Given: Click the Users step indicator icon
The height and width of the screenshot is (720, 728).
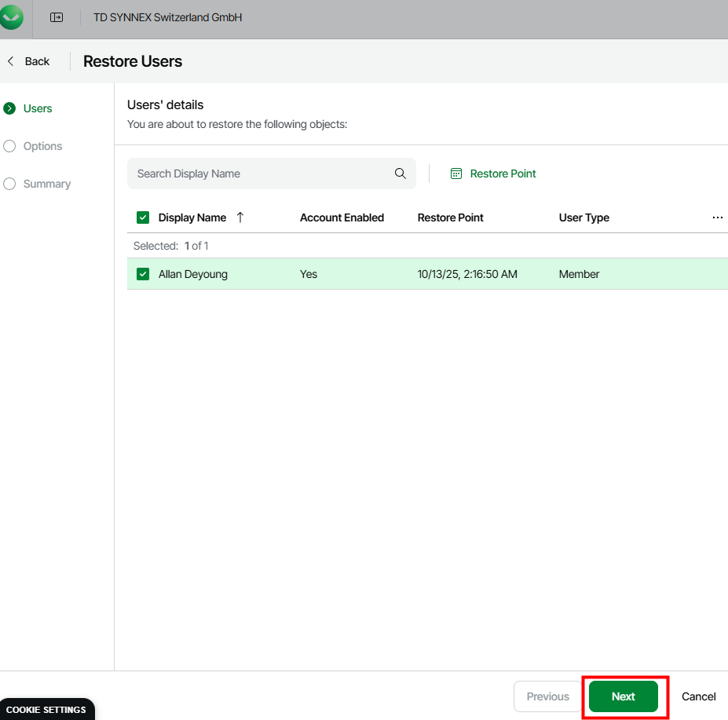Looking at the screenshot, I should (9, 108).
